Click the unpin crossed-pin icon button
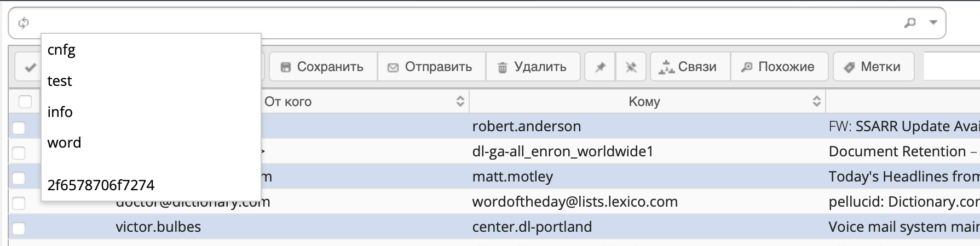Viewport: 980px width, 246px height. [x=631, y=67]
